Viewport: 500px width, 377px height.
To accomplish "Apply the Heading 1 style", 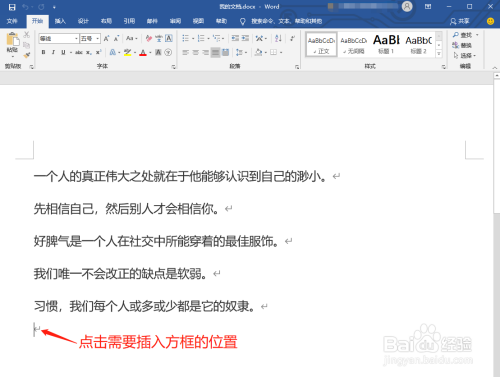I will pyautogui.click(x=386, y=45).
